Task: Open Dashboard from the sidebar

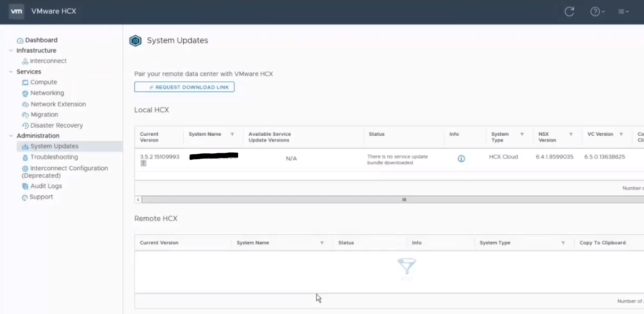Action: click(x=41, y=40)
